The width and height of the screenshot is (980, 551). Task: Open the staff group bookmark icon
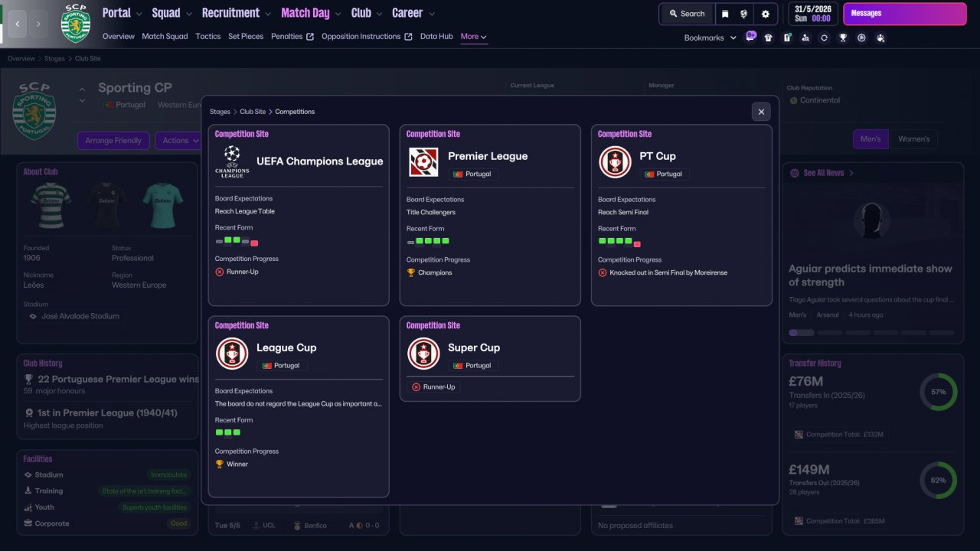tap(880, 37)
